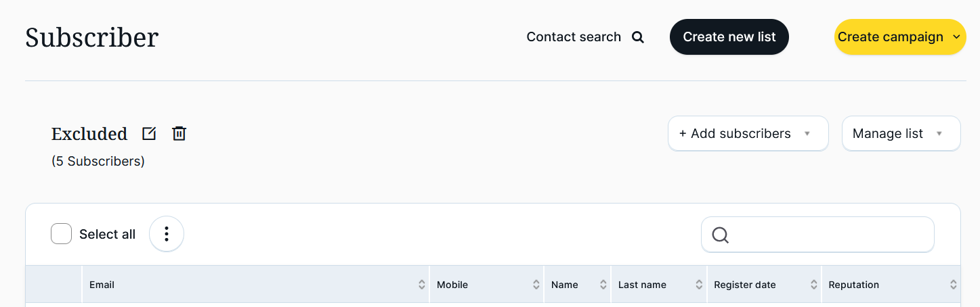Open the three-dot bulk actions menu

click(167, 234)
